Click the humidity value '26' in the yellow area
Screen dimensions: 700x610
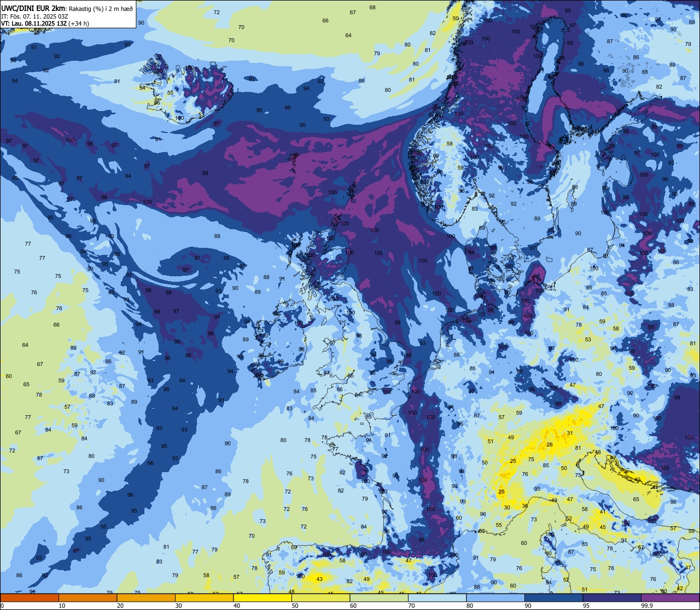tap(550, 444)
